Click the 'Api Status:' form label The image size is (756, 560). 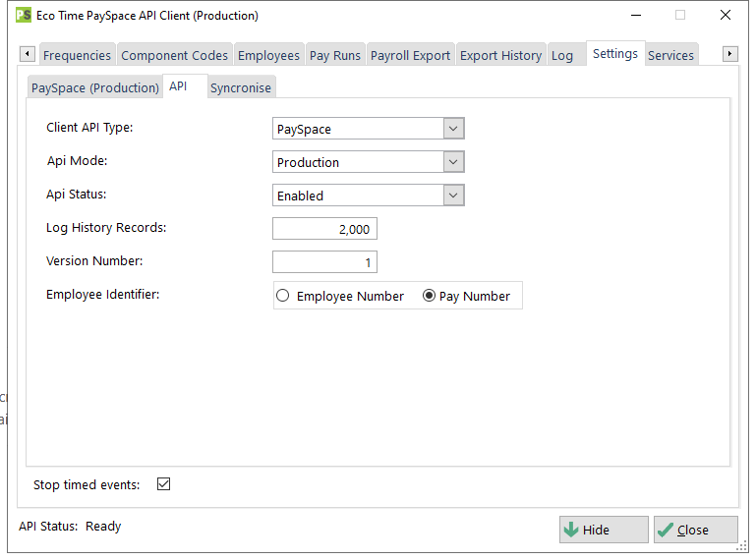click(76, 194)
